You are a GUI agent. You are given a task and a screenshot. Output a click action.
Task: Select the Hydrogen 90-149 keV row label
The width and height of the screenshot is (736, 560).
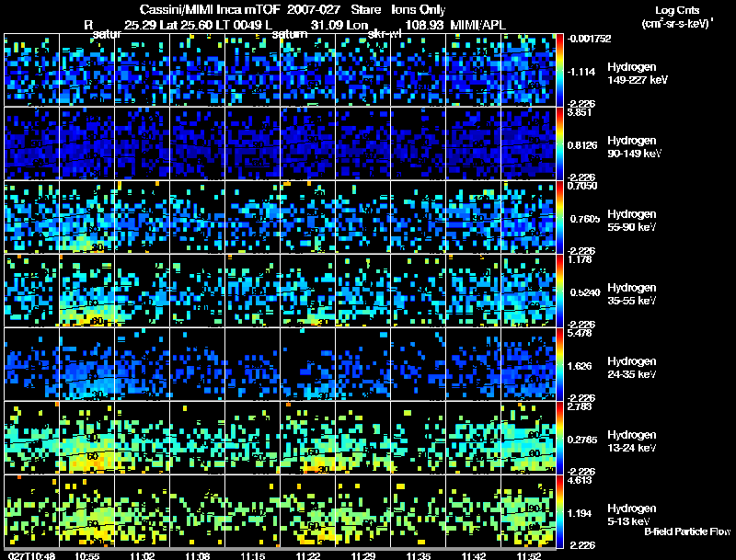coord(635,147)
